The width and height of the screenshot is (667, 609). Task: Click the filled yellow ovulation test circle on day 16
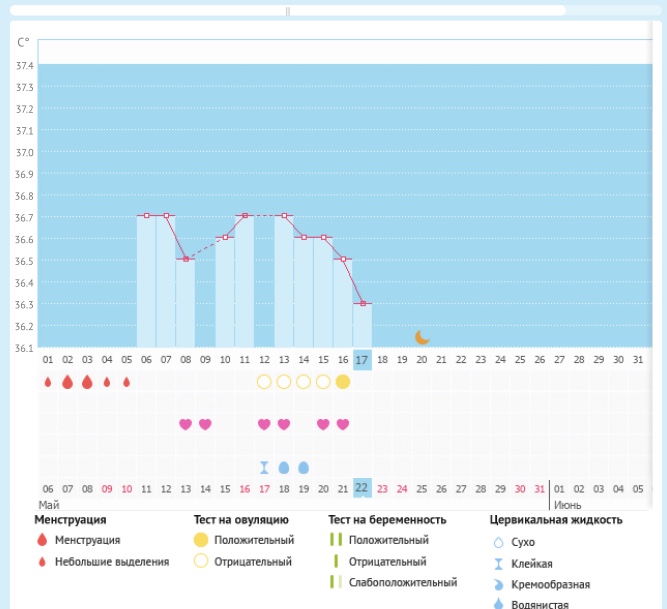(343, 382)
